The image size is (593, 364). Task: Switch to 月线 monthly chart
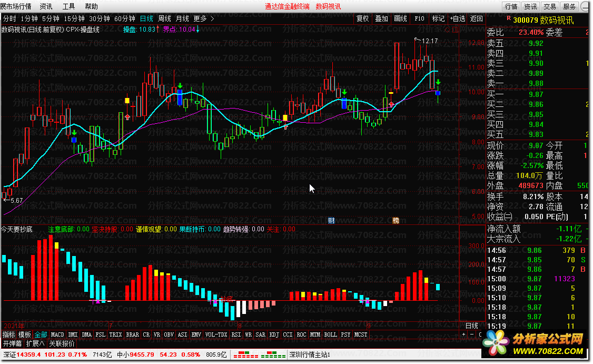tap(182, 18)
